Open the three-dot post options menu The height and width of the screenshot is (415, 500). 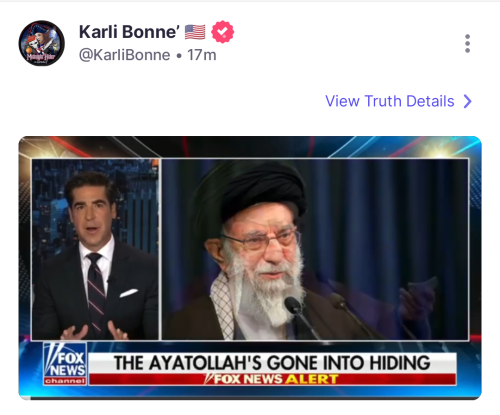coord(468,43)
